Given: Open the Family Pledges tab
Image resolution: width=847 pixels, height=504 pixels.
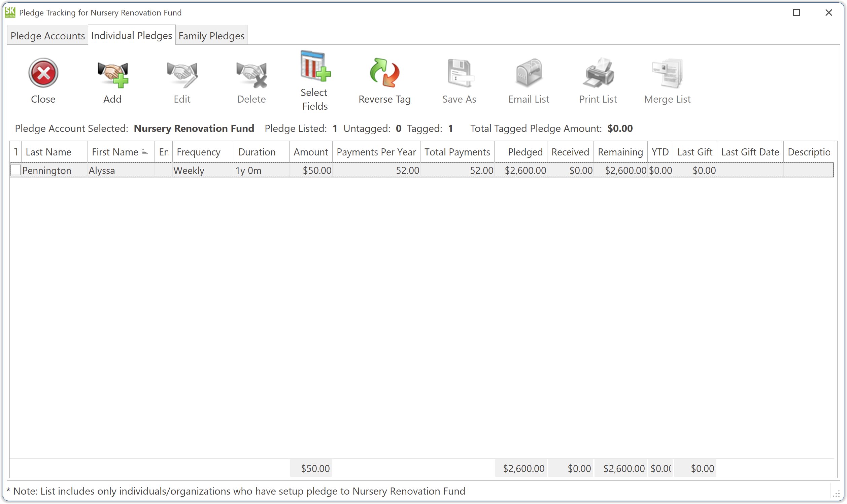Looking at the screenshot, I should (x=211, y=36).
